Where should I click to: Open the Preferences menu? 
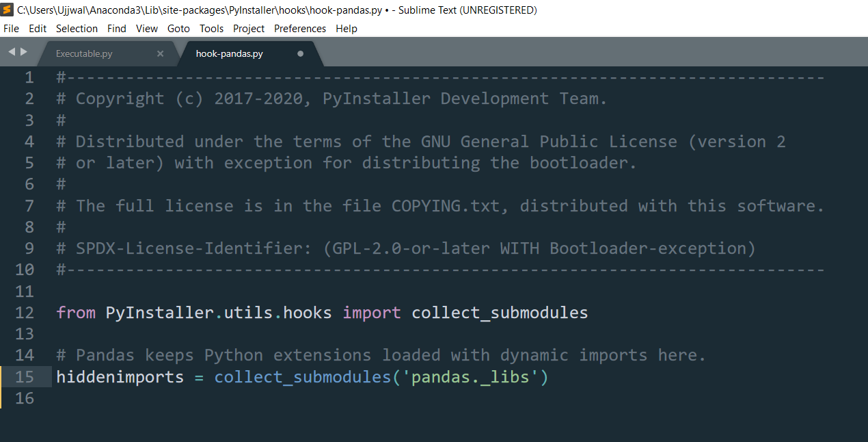[300, 29]
